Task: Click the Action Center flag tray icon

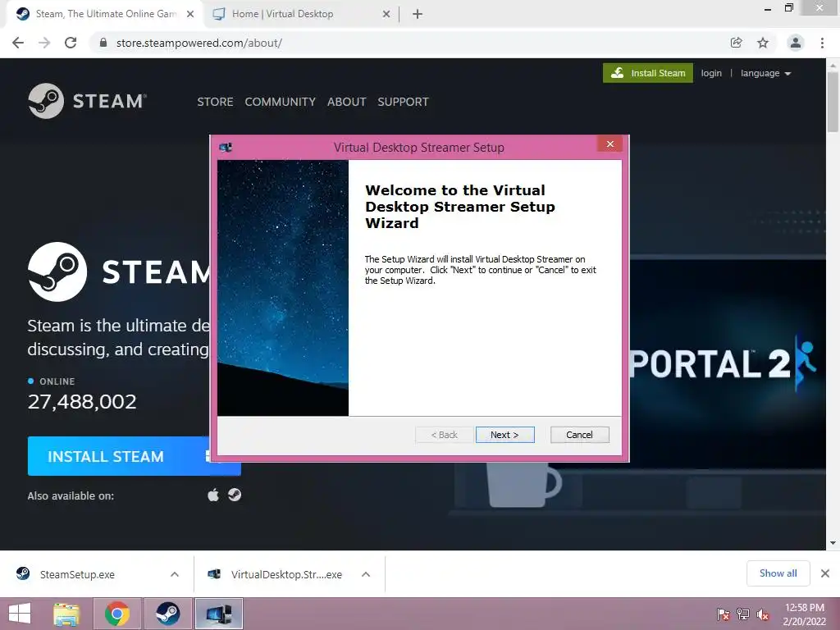Action: [724, 614]
